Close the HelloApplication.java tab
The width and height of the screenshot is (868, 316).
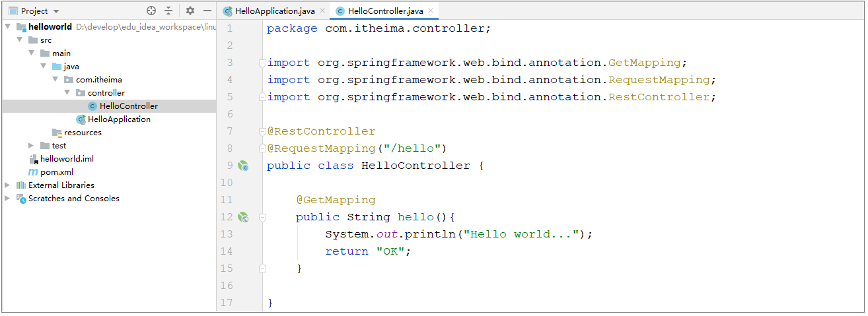click(322, 11)
